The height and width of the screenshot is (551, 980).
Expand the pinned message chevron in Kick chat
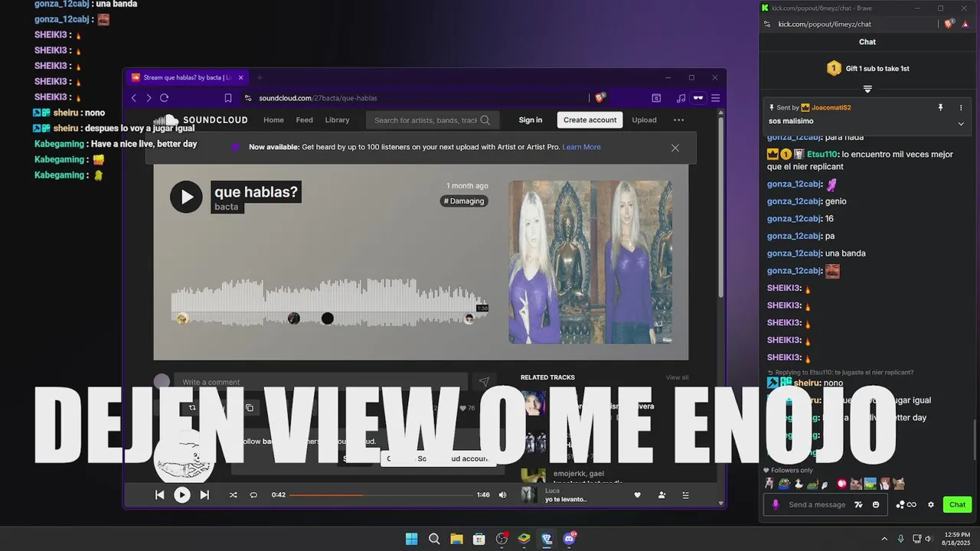(x=961, y=123)
